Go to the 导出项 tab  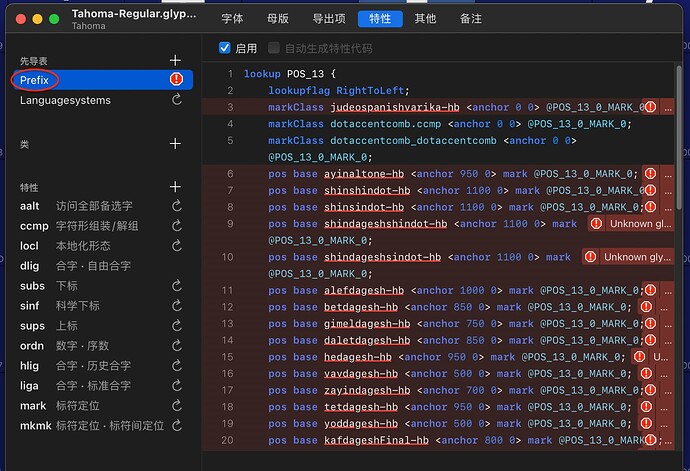pyautogui.click(x=328, y=18)
